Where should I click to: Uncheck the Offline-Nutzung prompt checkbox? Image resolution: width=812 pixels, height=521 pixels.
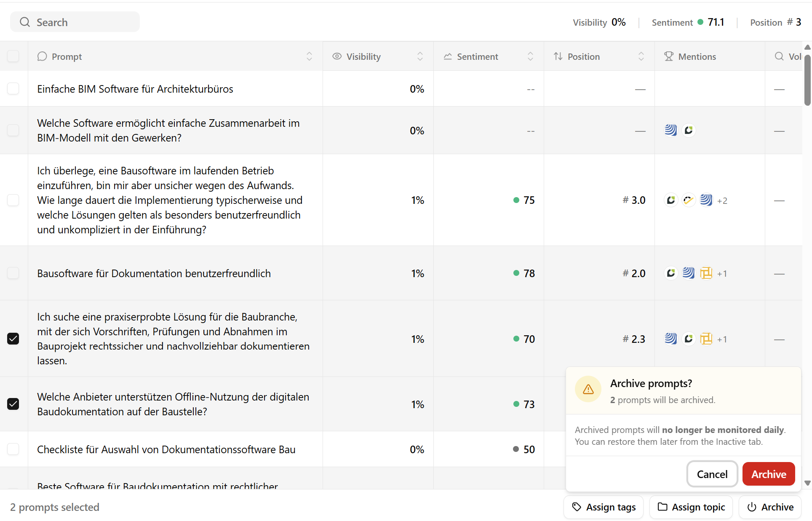(13, 404)
